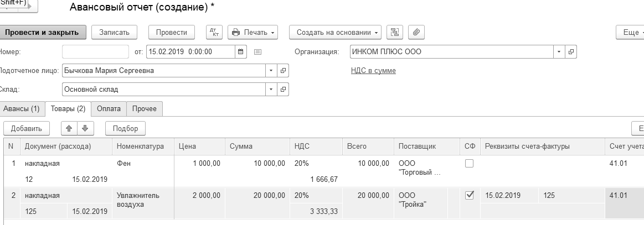
Task: Expand the Организация dropdown list
Action: 559,52
